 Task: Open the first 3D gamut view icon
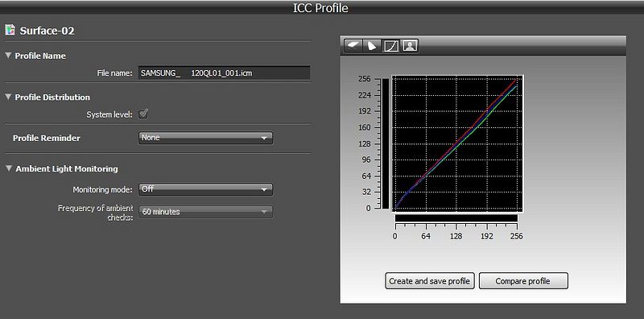353,45
